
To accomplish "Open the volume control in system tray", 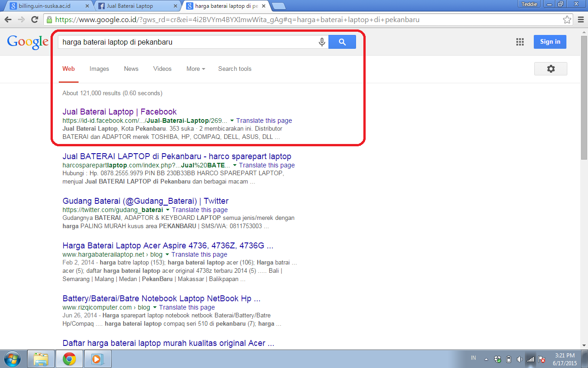I will [x=520, y=359].
